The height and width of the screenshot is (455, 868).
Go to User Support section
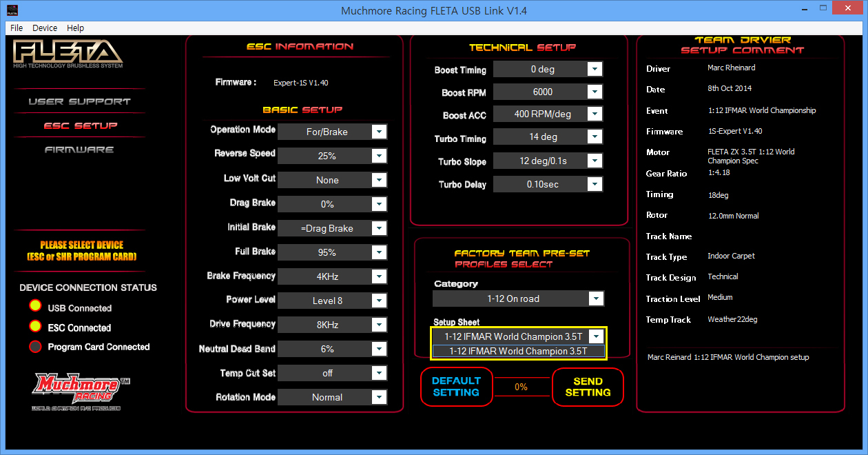pos(79,101)
